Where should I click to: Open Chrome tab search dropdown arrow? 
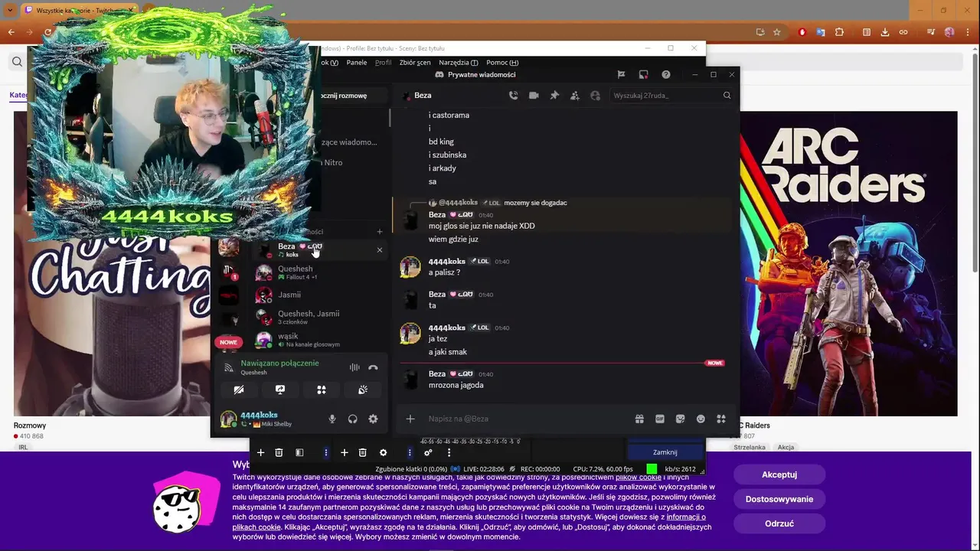tap(10, 10)
